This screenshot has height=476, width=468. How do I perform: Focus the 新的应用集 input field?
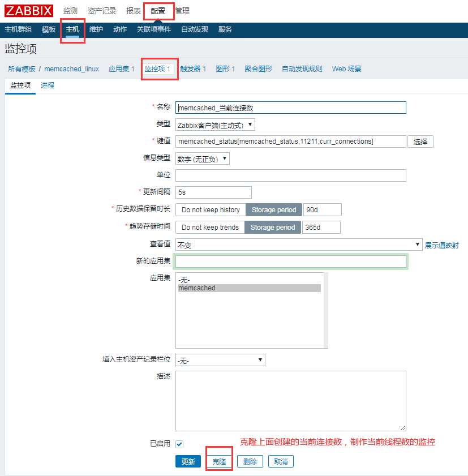click(291, 261)
